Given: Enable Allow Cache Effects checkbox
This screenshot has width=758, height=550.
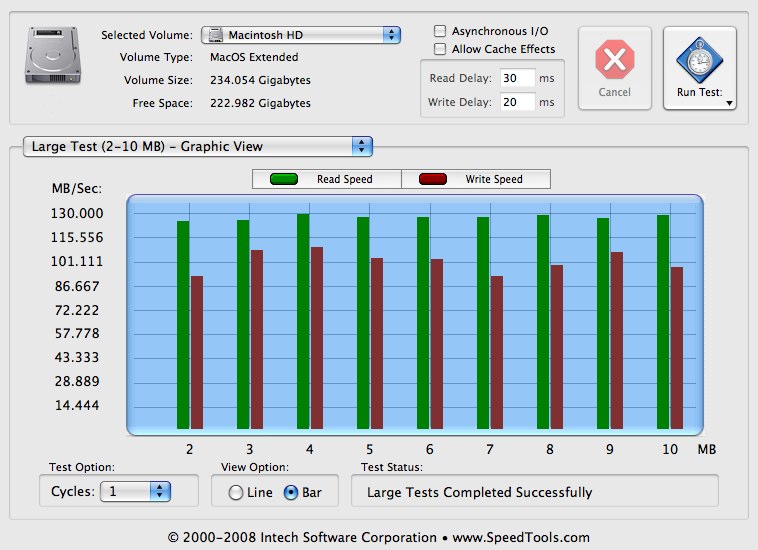Looking at the screenshot, I should click(x=440, y=49).
